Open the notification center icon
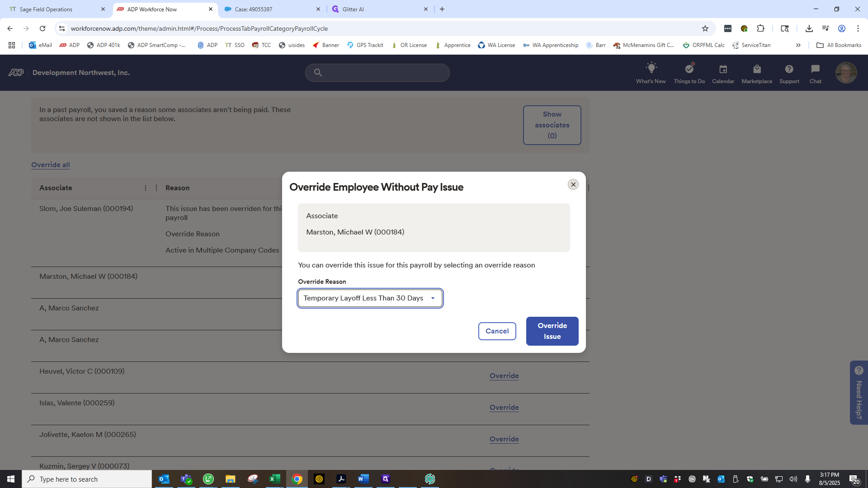Viewport: 868px width, 488px height. click(854, 479)
